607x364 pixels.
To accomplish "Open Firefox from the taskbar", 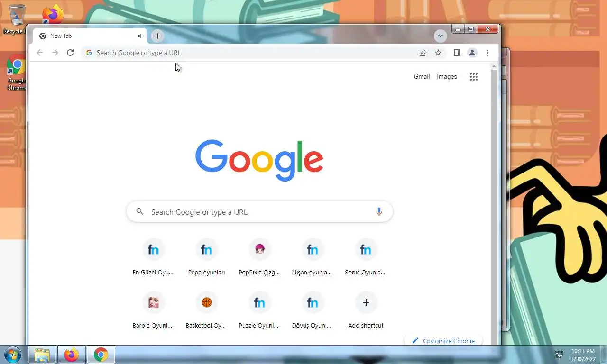I will [72, 355].
